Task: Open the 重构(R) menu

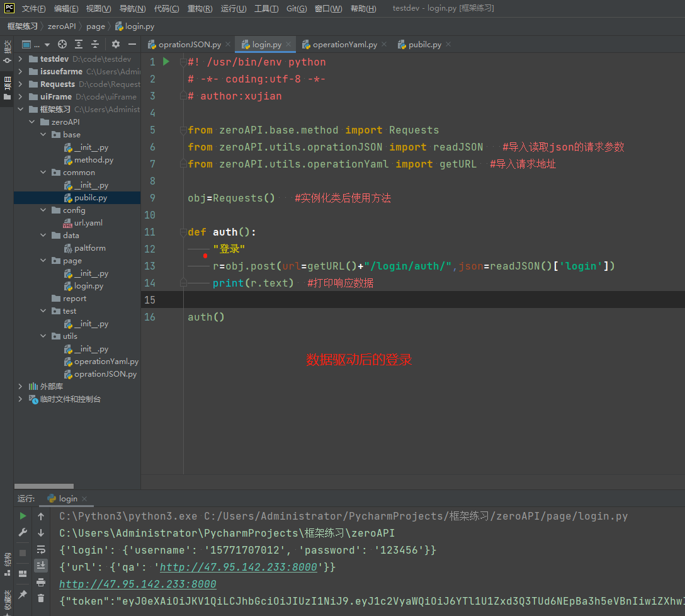Action: (200, 9)
